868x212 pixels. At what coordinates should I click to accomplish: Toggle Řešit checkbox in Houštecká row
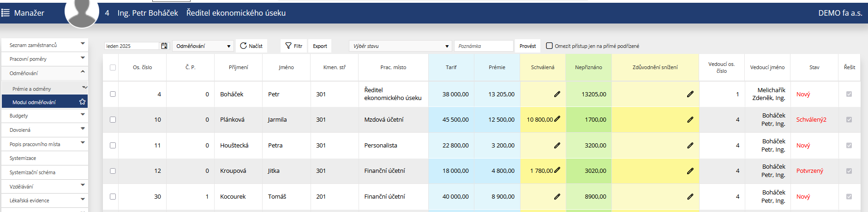pyautogui.click(x=849, y=145)
